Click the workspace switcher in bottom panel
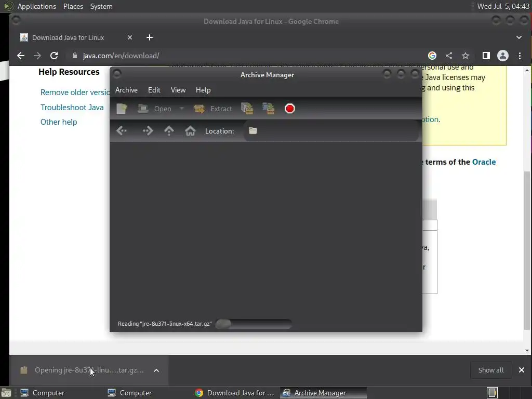 (493, 393)
